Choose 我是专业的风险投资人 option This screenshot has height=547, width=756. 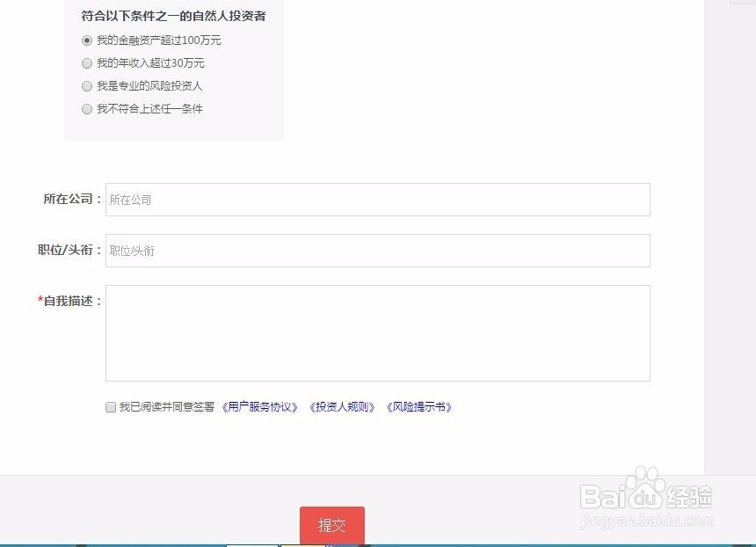click(87, 86)
